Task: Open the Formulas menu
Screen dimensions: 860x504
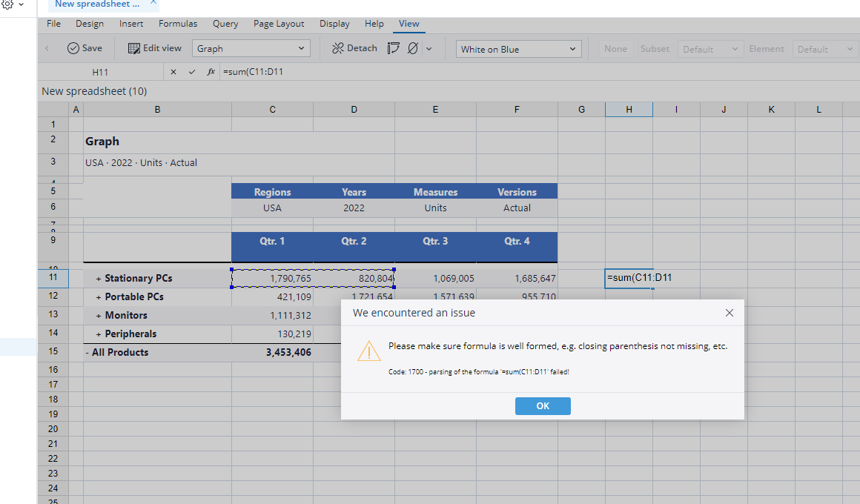Action: tap(178, 24)
